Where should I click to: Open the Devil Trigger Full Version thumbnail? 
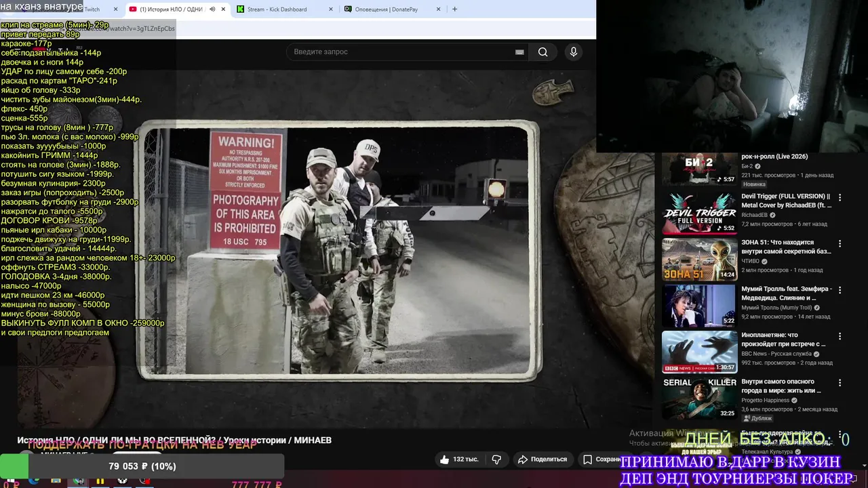coord(699,213)
